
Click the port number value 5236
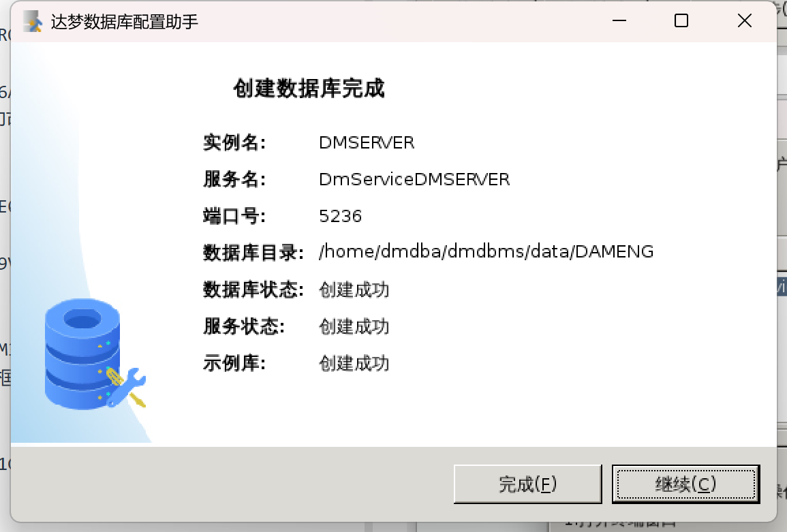[x=340, y=216]
